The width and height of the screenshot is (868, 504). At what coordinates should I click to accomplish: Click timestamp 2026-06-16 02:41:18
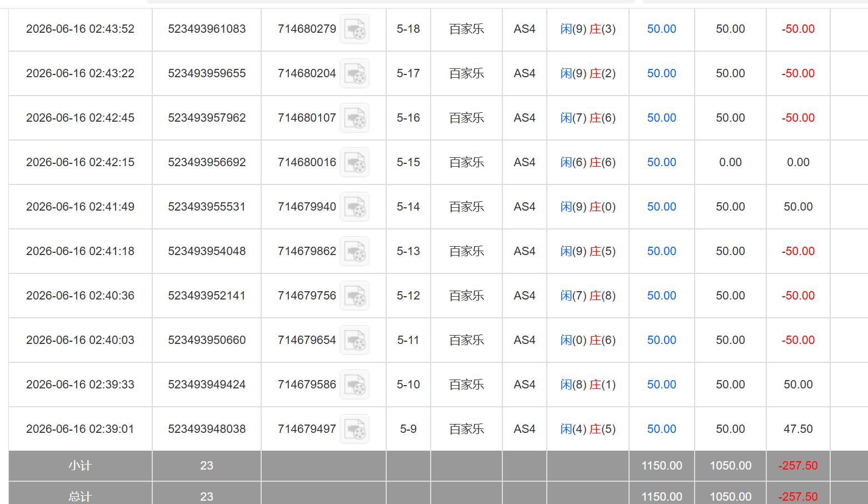[x=80, y=251]
